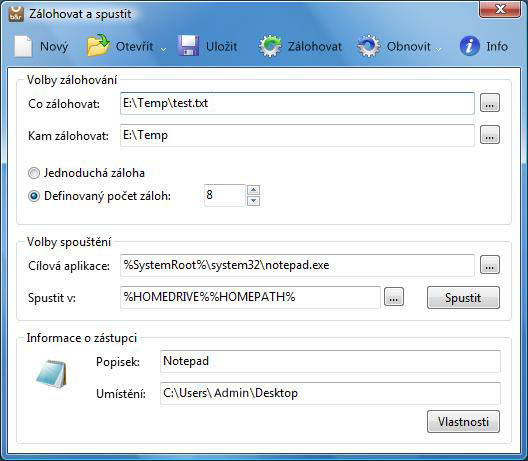
Task: Click the Definovaný počet záloh label text
Action: [x=107, y=196]
